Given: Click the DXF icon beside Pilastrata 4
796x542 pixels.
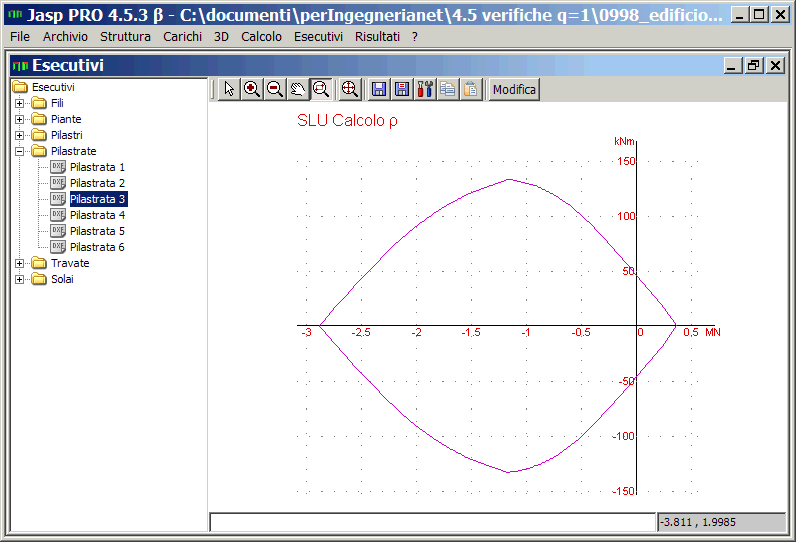Looking at the screenshot, I should [x=58, y=215].
